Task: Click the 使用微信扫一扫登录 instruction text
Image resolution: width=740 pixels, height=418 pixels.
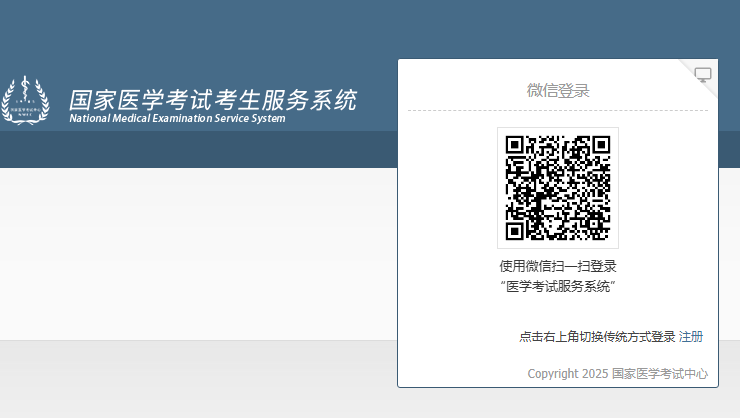Action: [558, 266]
